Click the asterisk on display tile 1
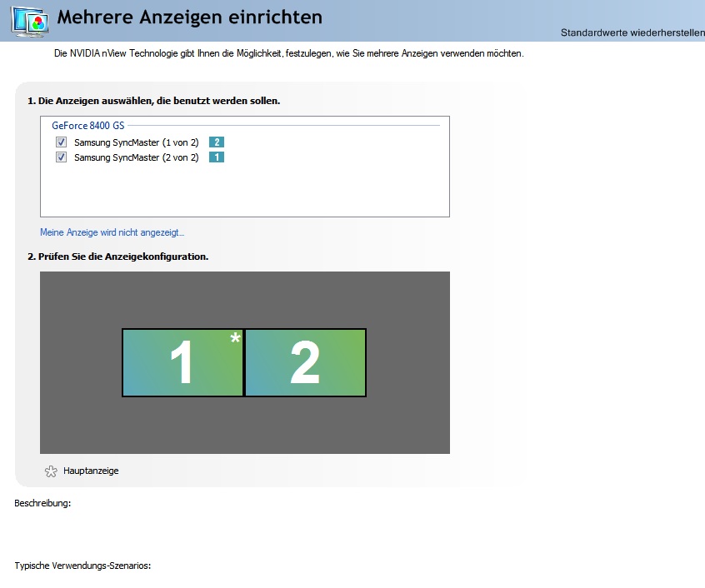The height and width of the screenshot is (588, 705). [x=235, y=338]
